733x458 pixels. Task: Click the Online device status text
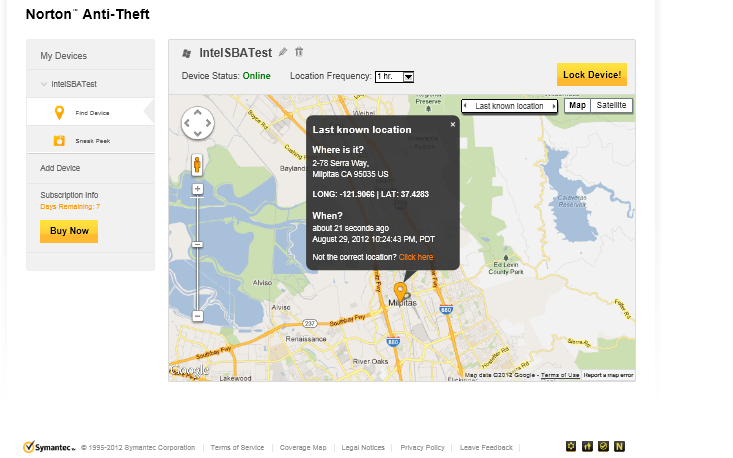[256, 76]
